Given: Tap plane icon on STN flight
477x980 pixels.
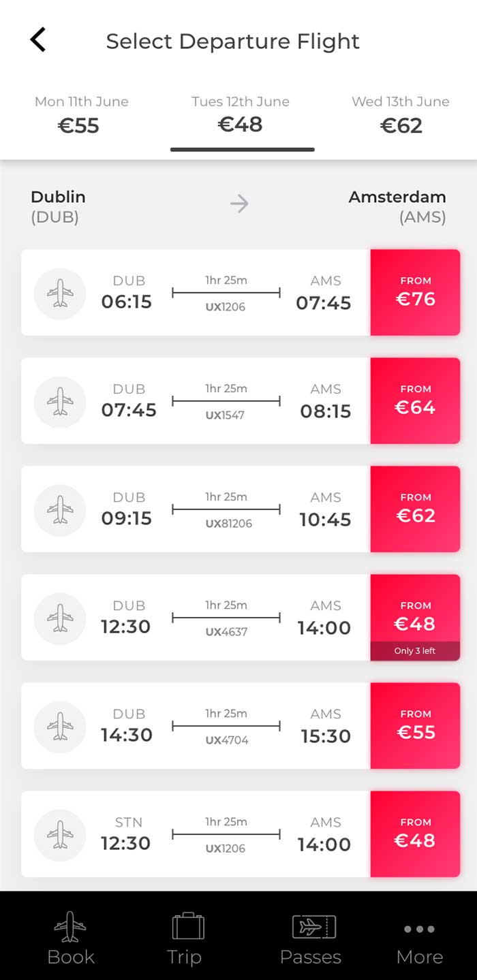Looking at the screenshot, I should tap(60, 835).
